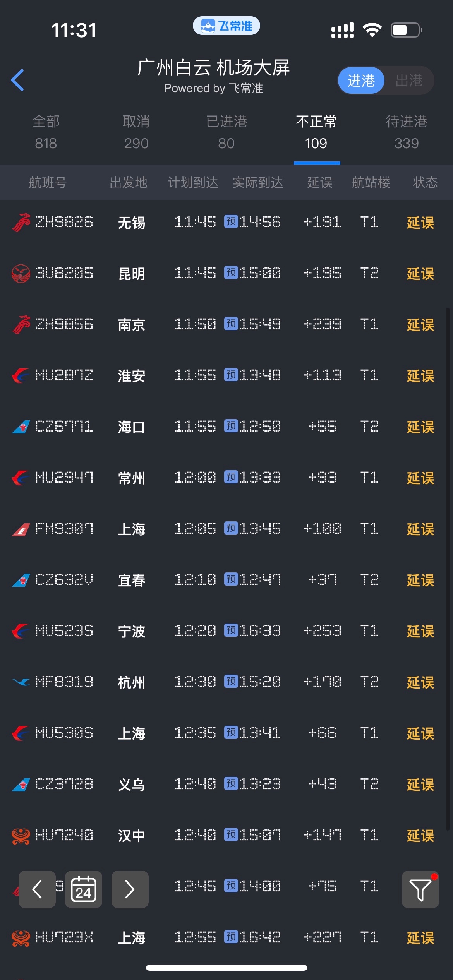Select the 取消 290 tab
Image resolution: width=453 pixels, height=980 pixels.
(136, 132)
